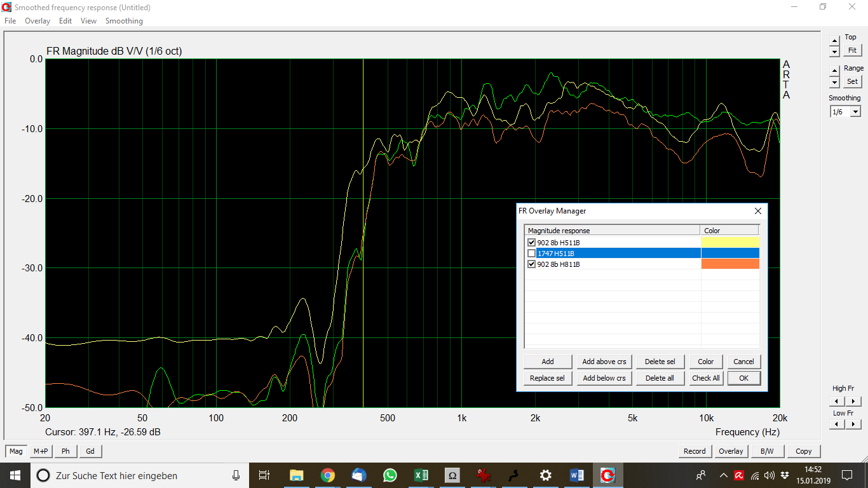
Task: Close the FR Overlay Manager with X
Action: (757, 211)
